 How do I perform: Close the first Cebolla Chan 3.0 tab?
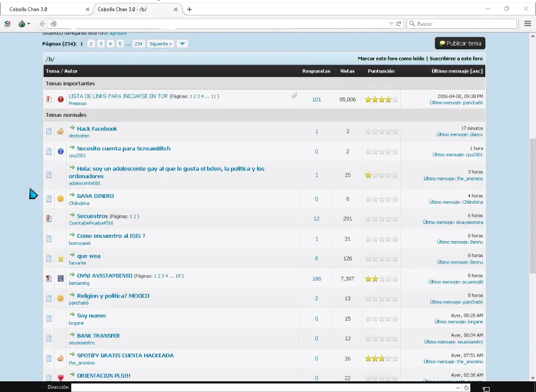coord(87,9)
